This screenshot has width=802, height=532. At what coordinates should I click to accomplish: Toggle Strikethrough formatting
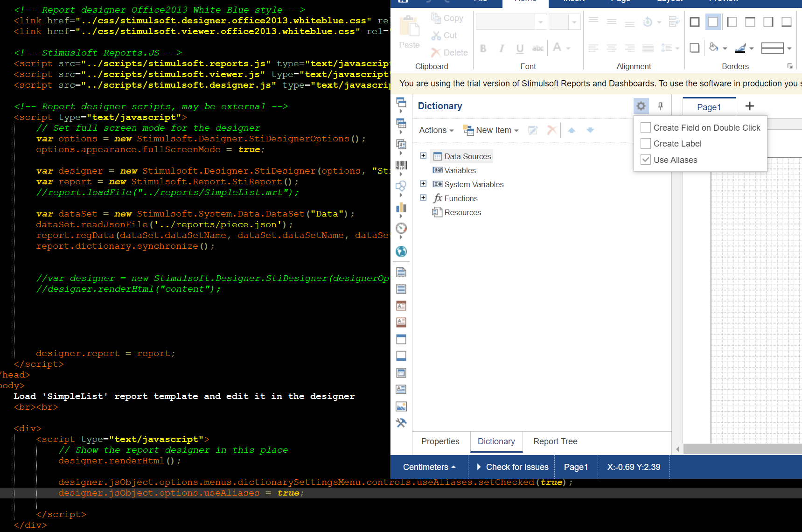tap(538, 48)
